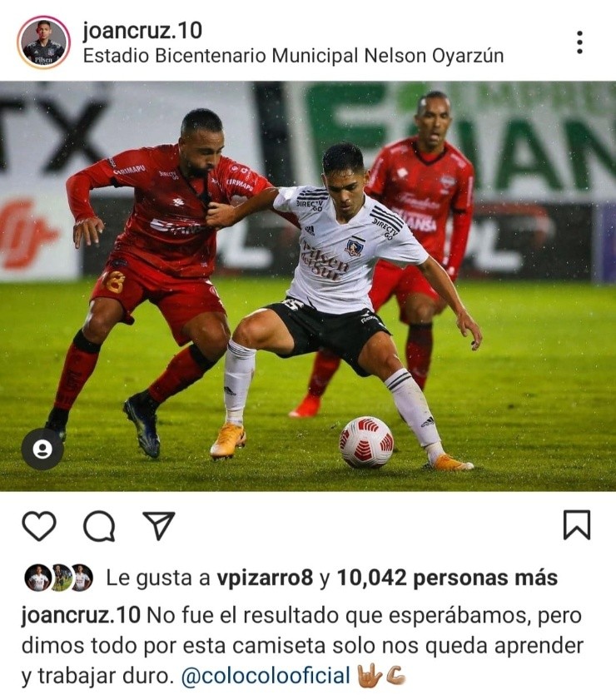Show tagged people icon on the photo
The image size is (616, 700).
(x=42, y=449)
